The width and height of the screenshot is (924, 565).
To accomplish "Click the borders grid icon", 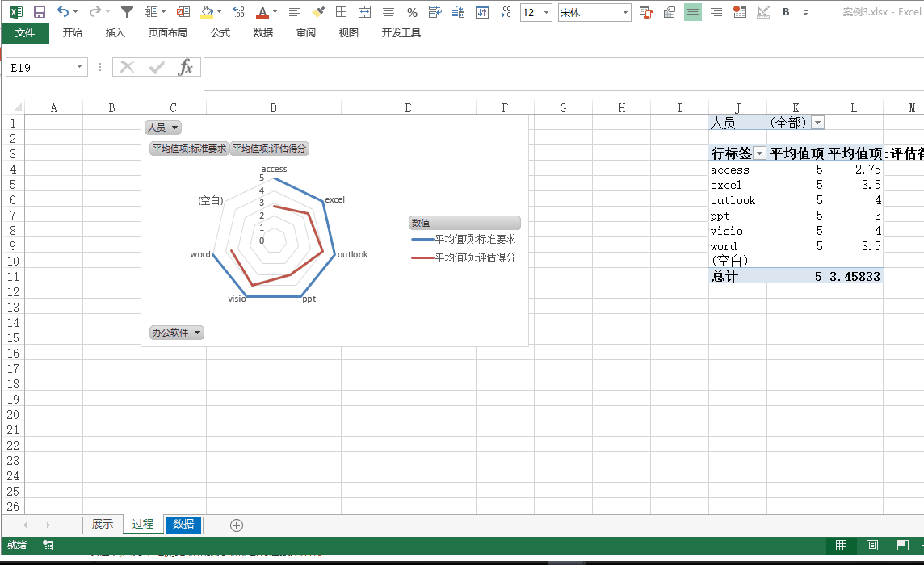I will tap(341, 12).
